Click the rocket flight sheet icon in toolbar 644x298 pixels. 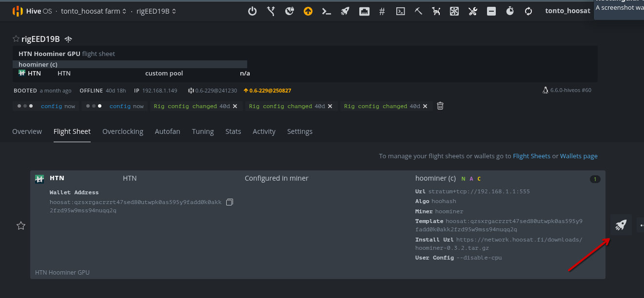pyautogui.click(x=345, y=11)
